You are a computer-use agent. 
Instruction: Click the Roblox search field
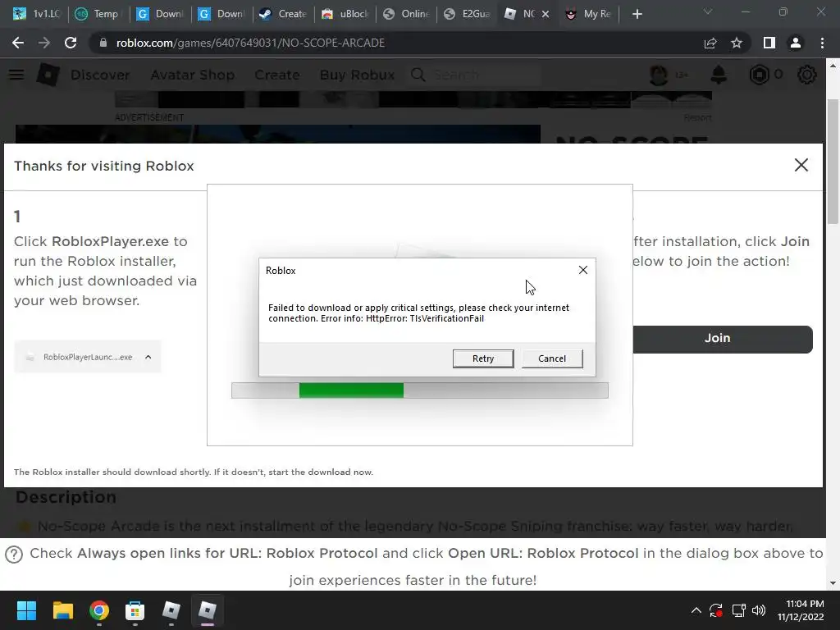(475, 75)
